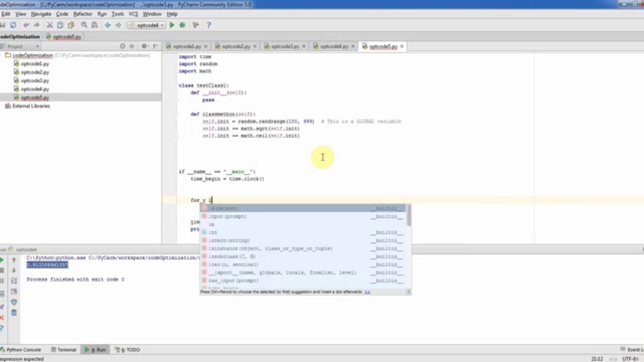Open the Python Console tool window
This screenshot has height=362, width=644.
pos(20,349)
